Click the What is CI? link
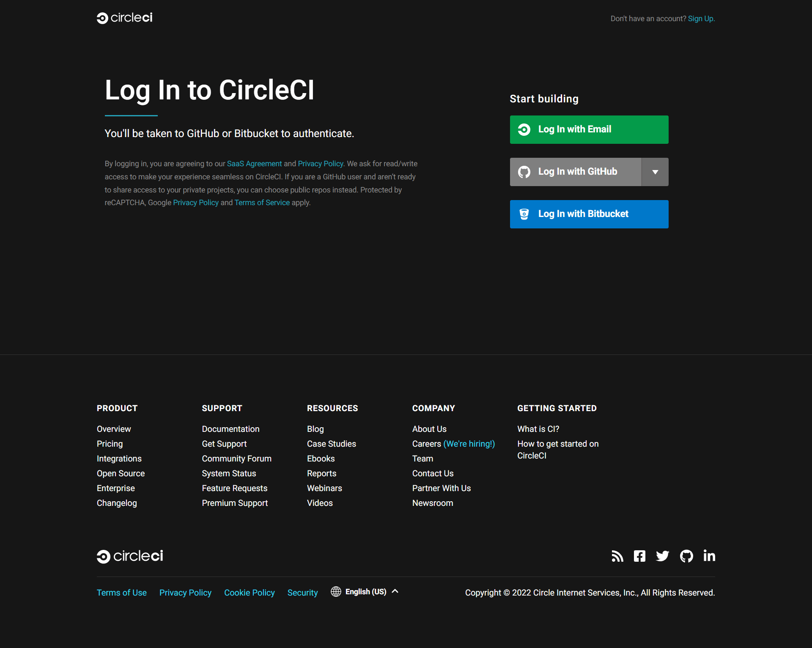812x648 pixels. (538, 428)
